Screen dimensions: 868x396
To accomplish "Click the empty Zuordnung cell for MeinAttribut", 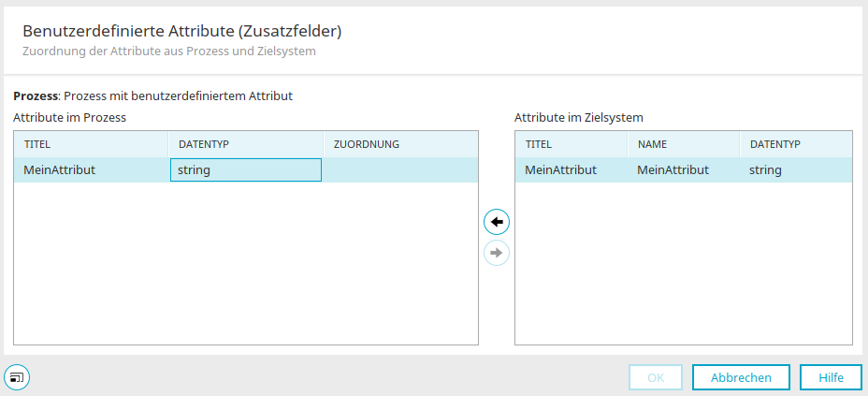I will point(400,170).
